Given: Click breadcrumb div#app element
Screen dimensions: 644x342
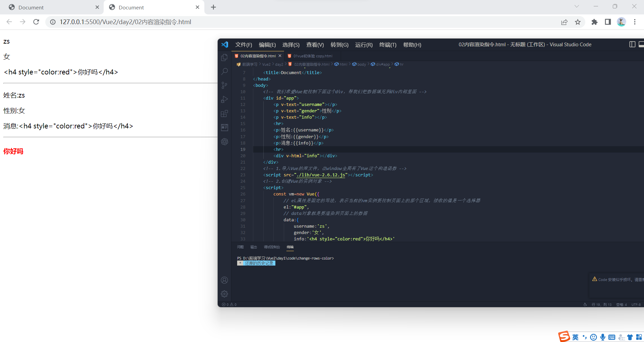Looking at the screenshot, I should [380, 64].
